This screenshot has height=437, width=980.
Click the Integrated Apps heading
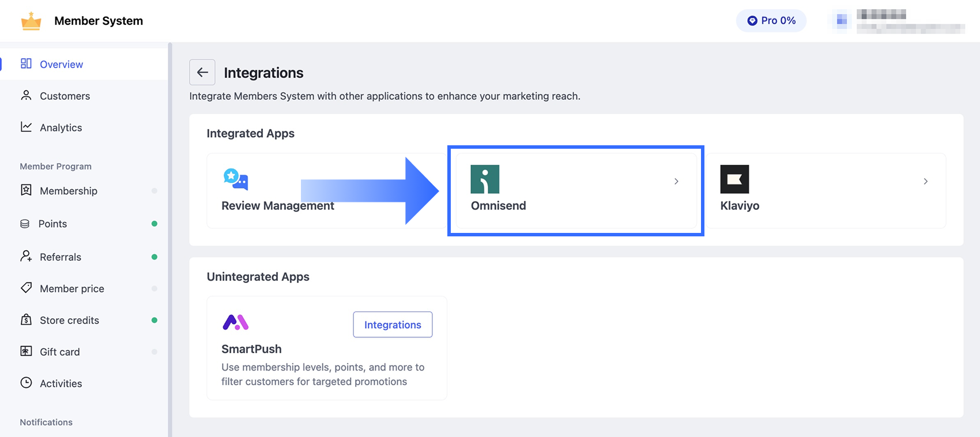pyautogui.click(x=250, y=133)
